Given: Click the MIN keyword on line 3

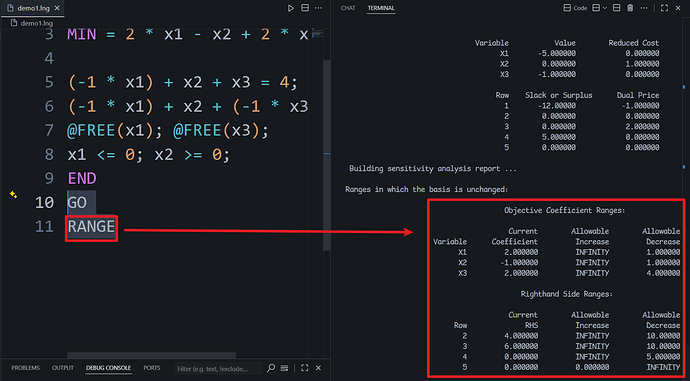Looking at the screenshot, I should tap(81, 34).
